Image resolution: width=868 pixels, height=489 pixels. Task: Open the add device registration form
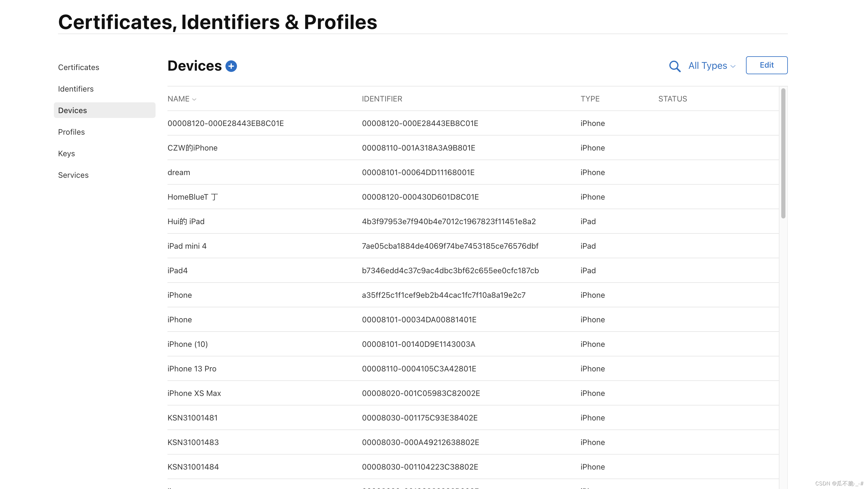tap(231, 66)
